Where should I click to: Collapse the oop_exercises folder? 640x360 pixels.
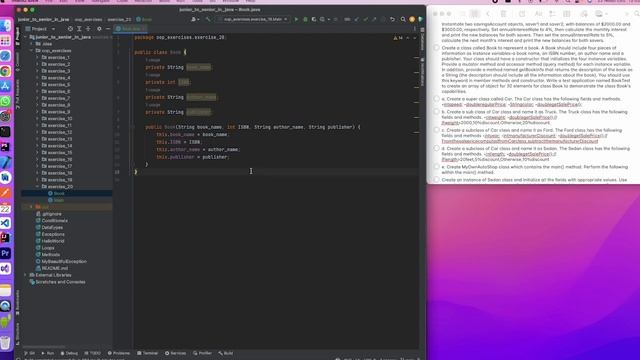[31, 51]
